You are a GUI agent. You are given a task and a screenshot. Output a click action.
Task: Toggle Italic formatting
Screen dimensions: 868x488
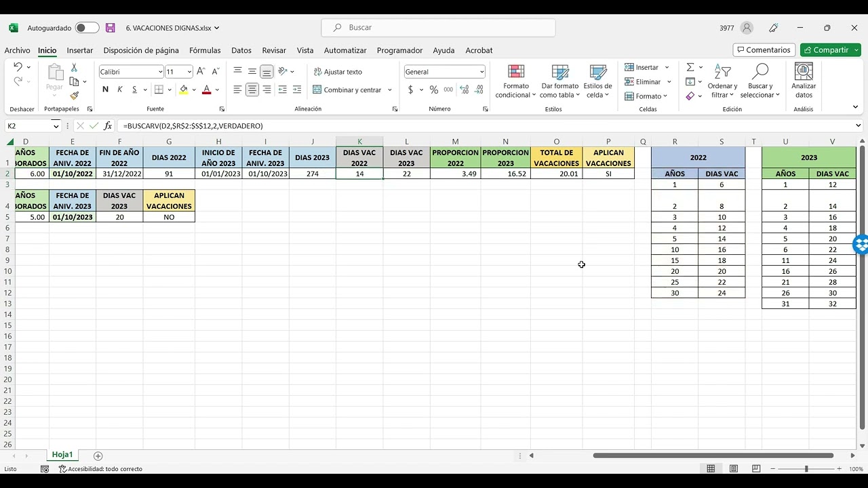click(x=120, y=89)
